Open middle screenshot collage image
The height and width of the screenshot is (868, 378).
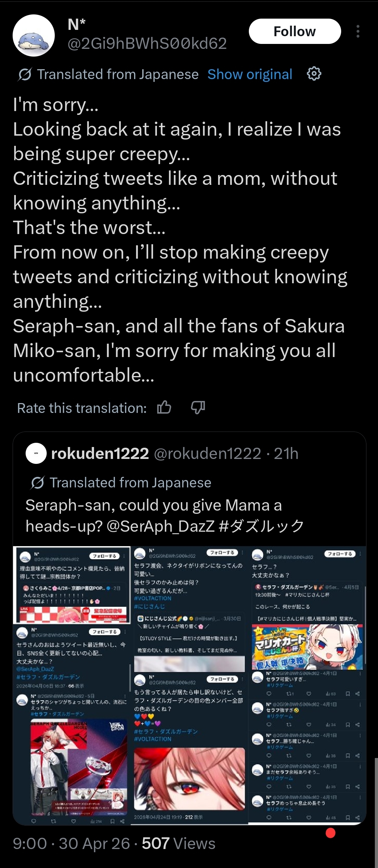190,685
